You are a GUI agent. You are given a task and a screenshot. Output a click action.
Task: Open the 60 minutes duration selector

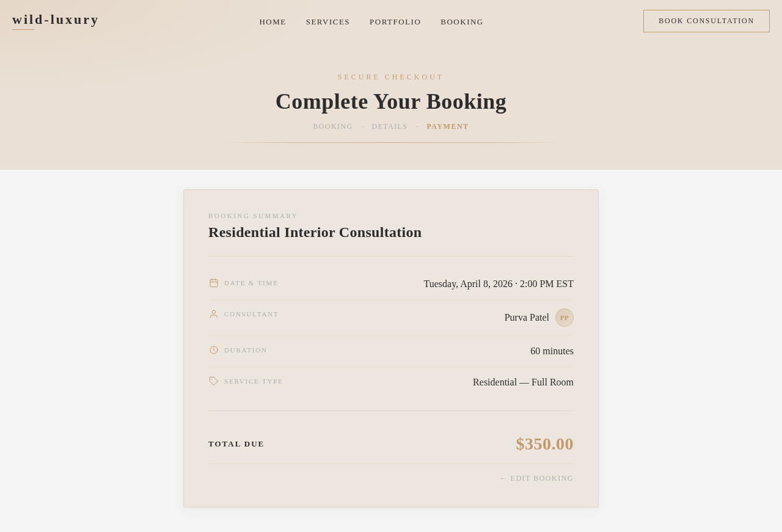point(552,351)
